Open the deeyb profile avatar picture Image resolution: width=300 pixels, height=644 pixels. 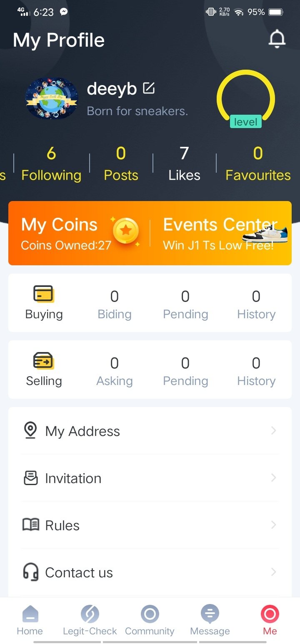click(52, 98)
